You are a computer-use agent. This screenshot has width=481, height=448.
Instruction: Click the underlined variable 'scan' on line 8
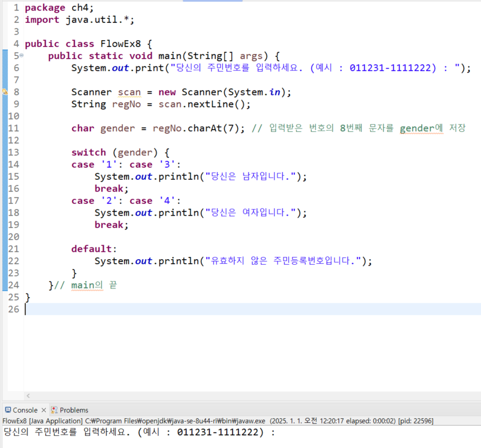[x=129, y=92]
